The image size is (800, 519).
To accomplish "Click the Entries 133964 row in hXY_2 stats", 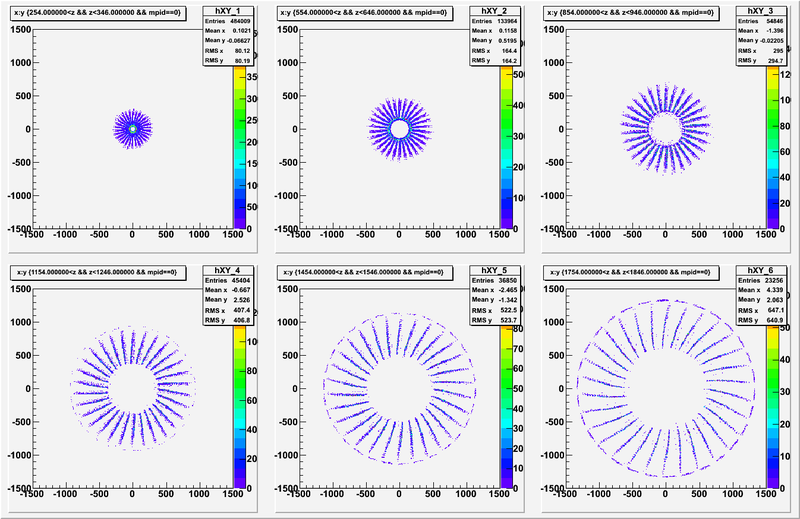I will (x=494, y=21).
